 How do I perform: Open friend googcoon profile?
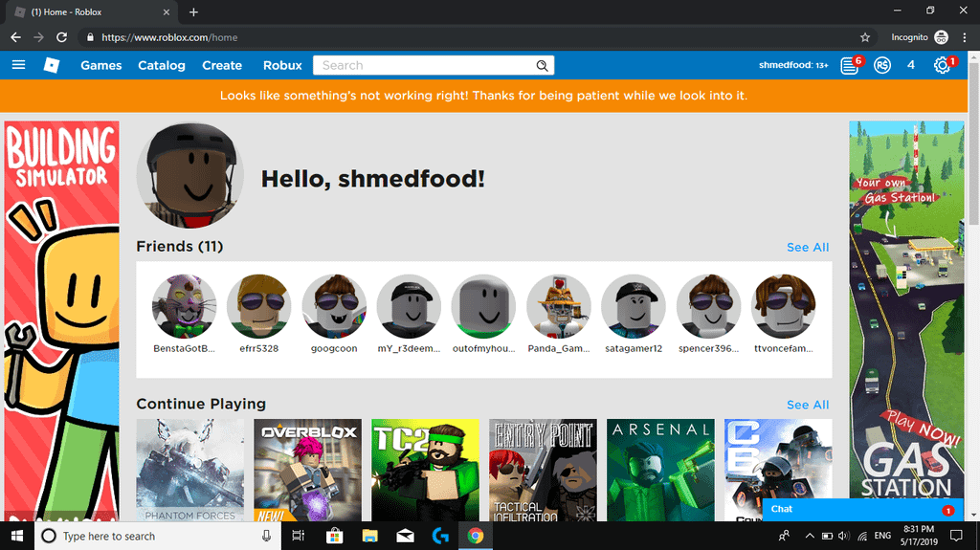(x=334, y=314)
